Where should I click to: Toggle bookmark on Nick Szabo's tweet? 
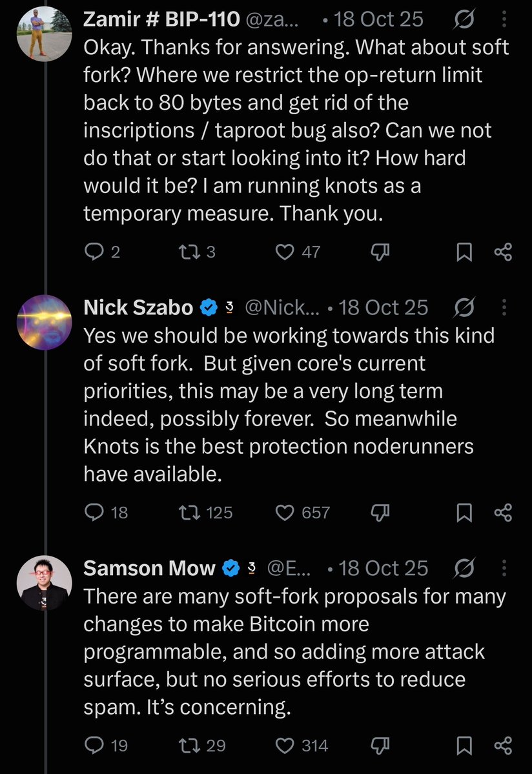(x=464, y=513)
